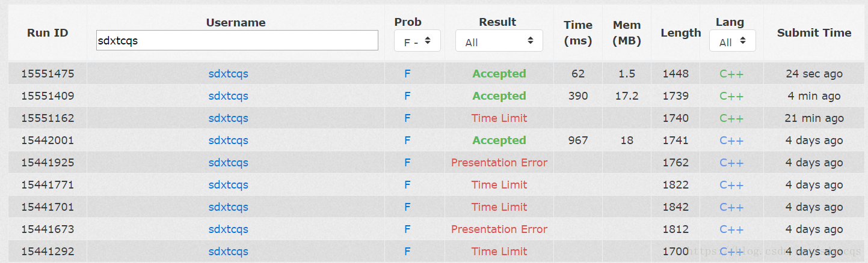Open problem F link for run 15441771
Image resolution: width=868 pixels, height=263 pixels.
(x=407, y=185)
